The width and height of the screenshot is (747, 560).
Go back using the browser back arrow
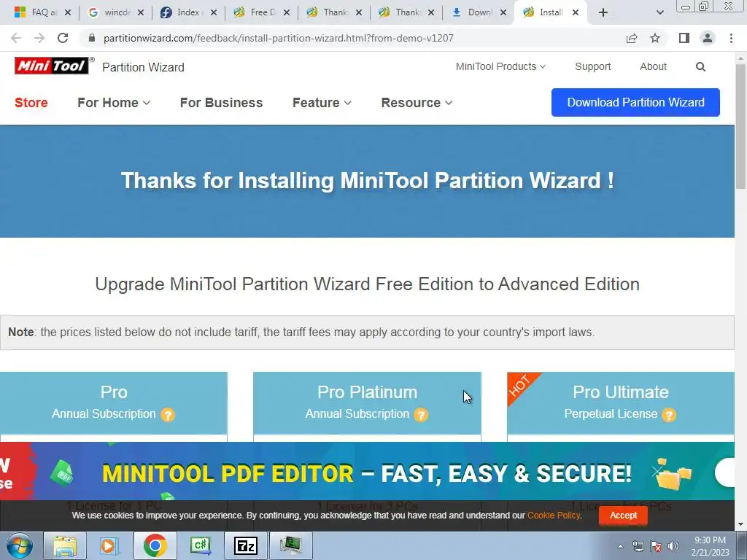click(x=16, y=38)
